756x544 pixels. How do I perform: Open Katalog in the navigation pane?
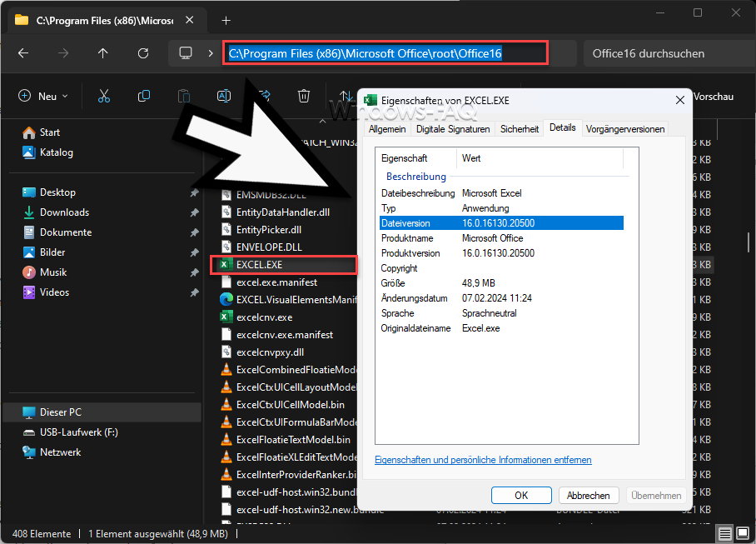48,152
